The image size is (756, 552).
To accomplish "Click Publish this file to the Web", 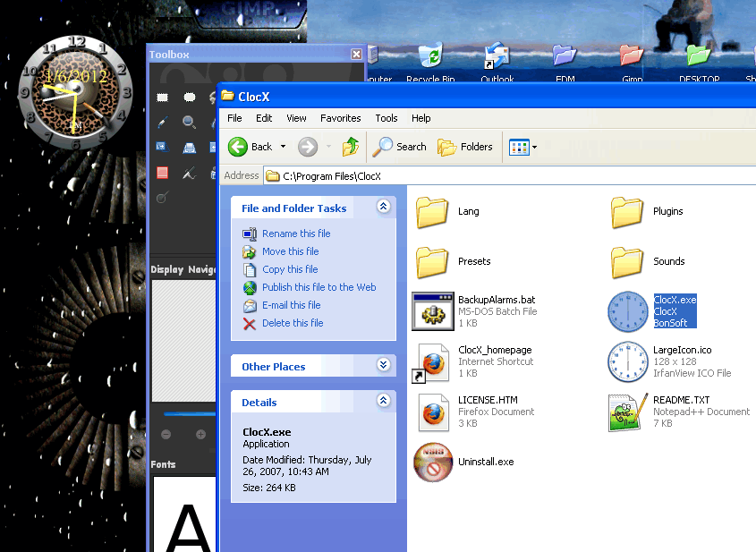I will pyautogui.click(x=319, y=287).
